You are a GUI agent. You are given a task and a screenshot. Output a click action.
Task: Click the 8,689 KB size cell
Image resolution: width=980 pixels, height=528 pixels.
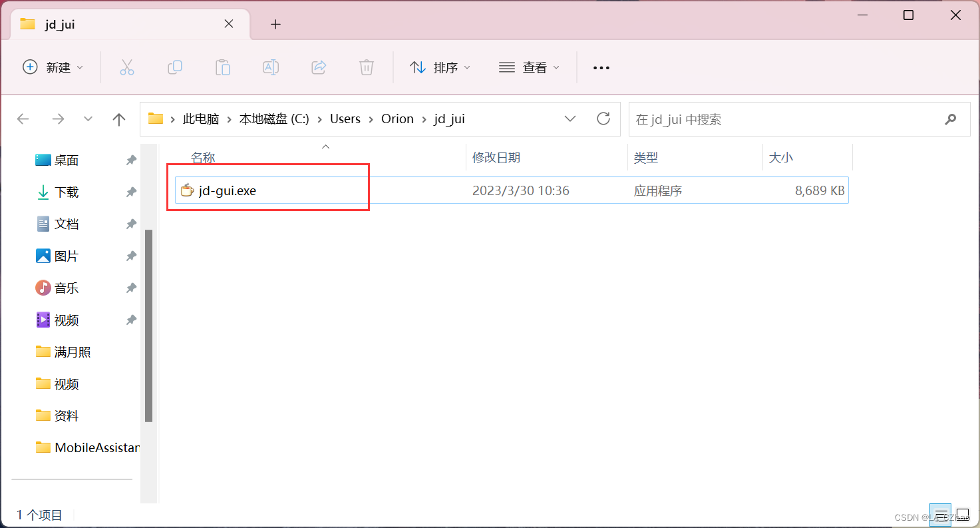(x=820, y=190)
